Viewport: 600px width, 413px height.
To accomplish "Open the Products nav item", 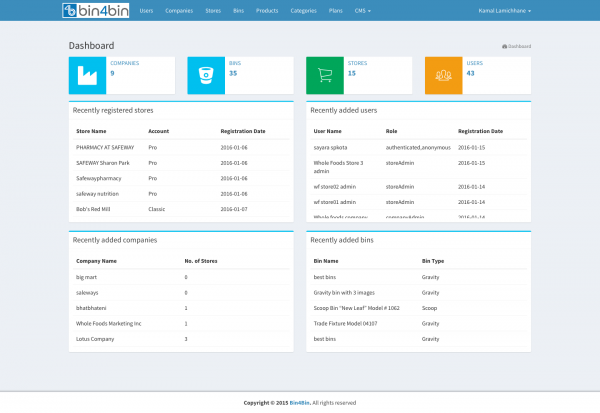I will click(267, 10).
